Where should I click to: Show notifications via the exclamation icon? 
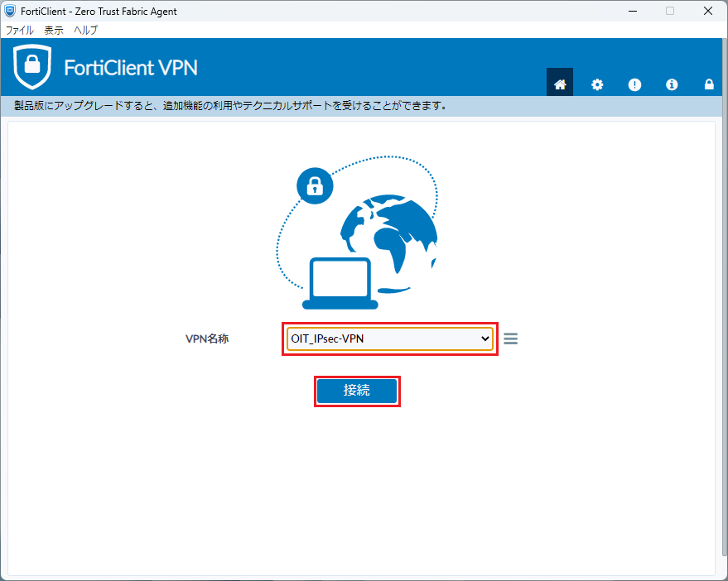[x=634, y=84]
